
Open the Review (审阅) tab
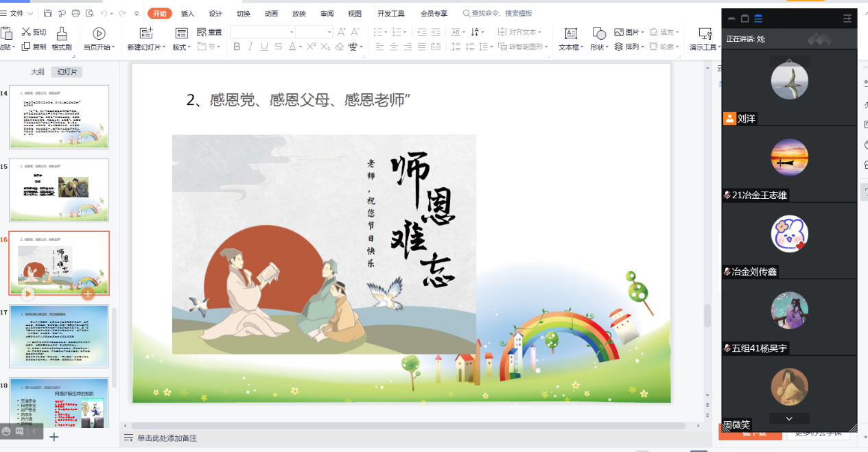(x=327, y=14)
